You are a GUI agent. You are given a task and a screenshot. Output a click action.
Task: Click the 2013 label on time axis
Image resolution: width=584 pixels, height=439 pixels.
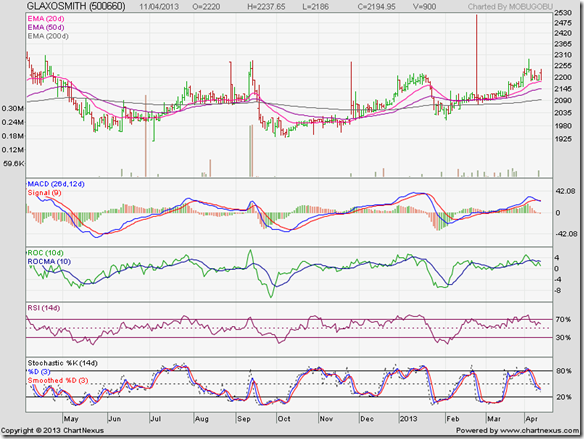click(409, 419)
